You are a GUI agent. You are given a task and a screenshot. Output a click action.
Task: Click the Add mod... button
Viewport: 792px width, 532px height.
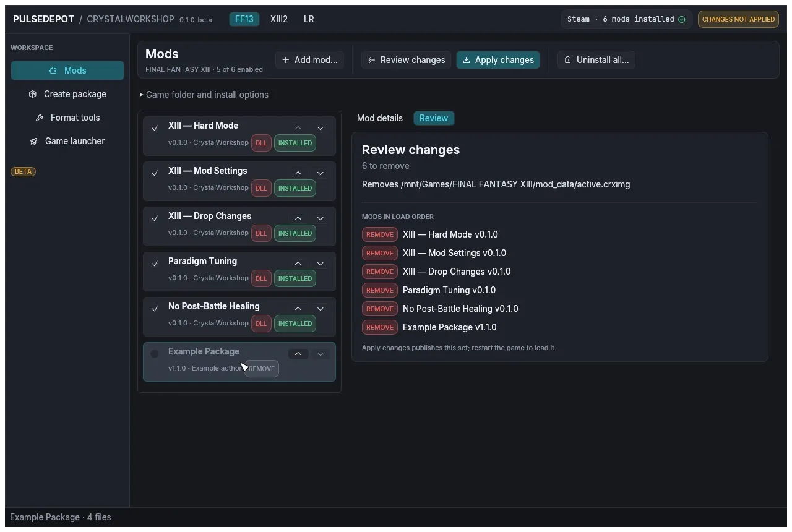point(309,60)
